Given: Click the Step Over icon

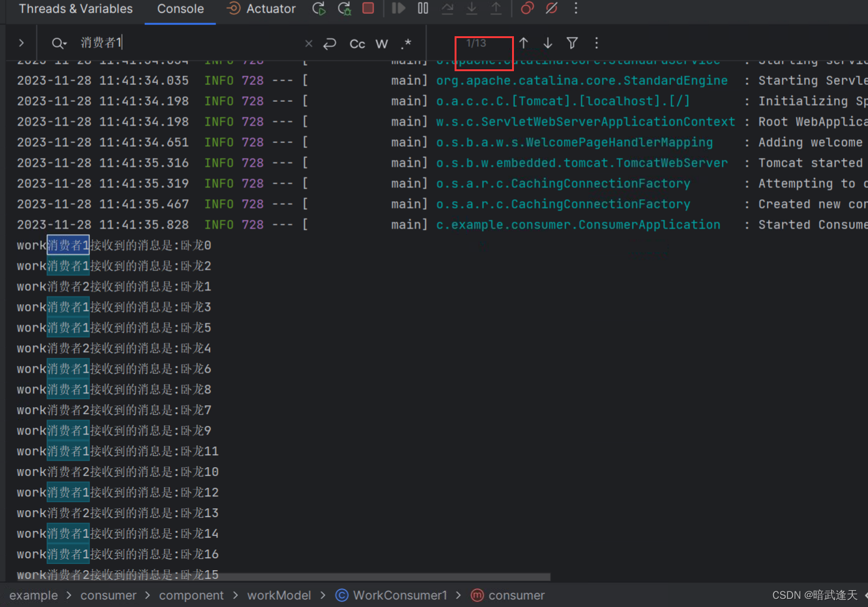Looking at the screenshot, I should coord(448,8).
